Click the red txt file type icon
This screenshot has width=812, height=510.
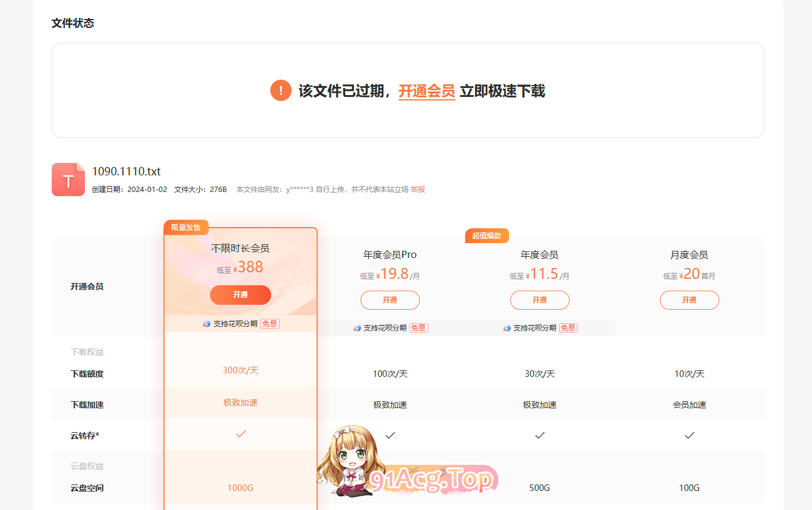68,180
